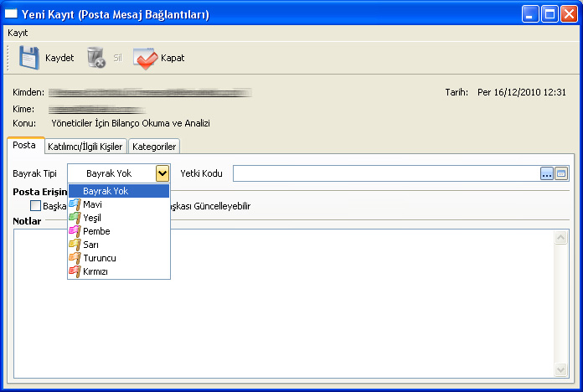Switch to the Katılımcı/İlgili Kişiler tab
This screenshot has height=392, width=583.
(85, 146)
